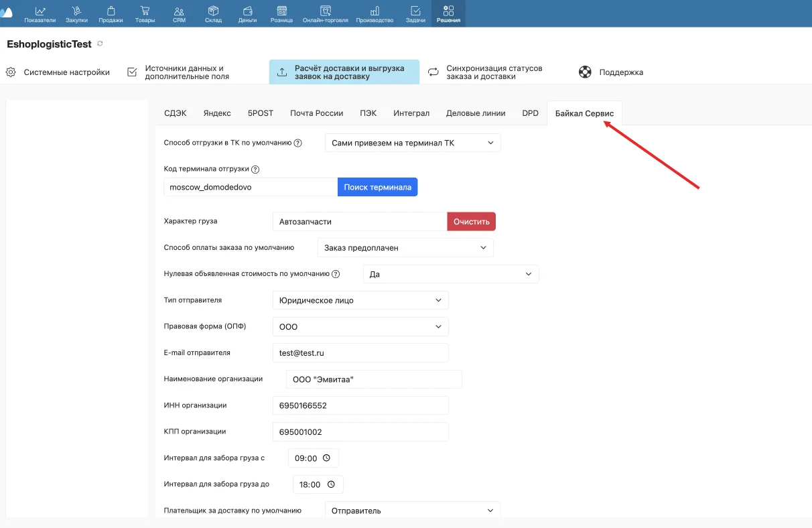Screen dimensions: 812x528
Task: Click the gear icon for Системные настройки
Action: coord(11,72)
